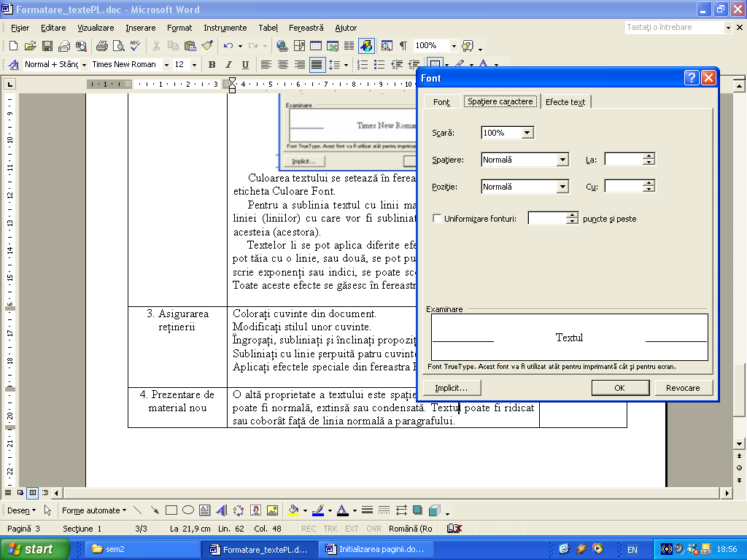
Task: Click the Font dialog help question-mark button
Action: (692, 77)
